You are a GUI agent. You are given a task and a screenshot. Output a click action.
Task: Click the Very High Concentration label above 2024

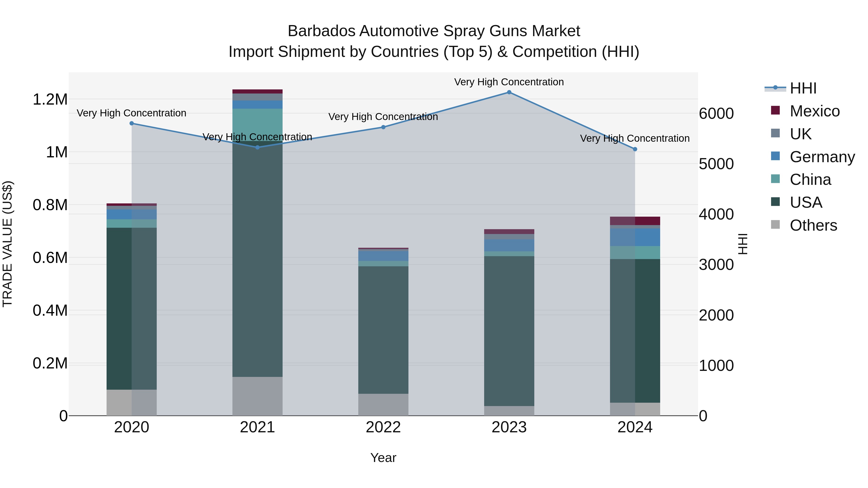(635, 138)
